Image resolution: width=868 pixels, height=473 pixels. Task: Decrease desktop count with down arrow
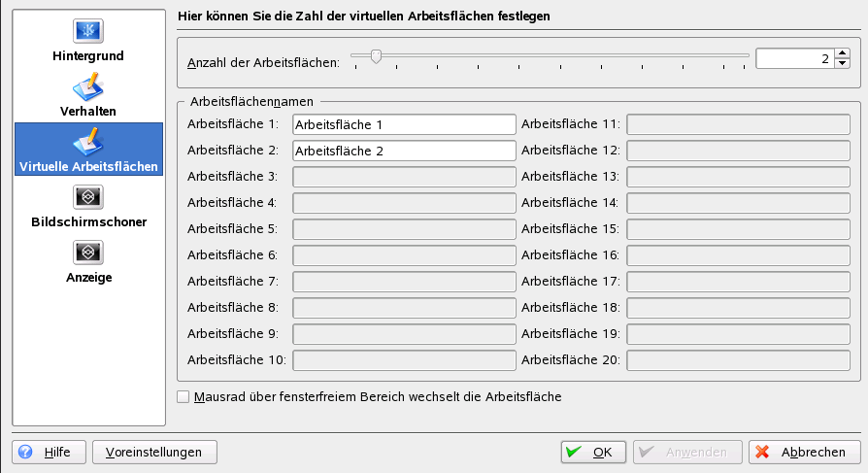point(842,64)
